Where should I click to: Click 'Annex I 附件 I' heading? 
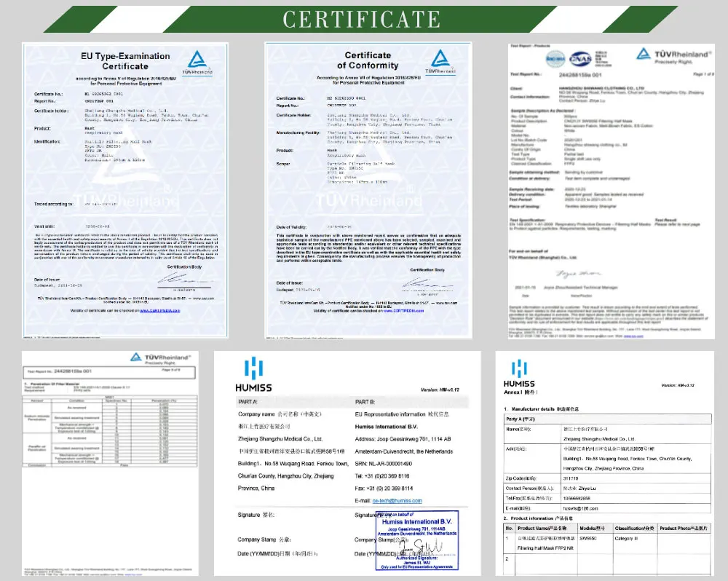(521, 392)
